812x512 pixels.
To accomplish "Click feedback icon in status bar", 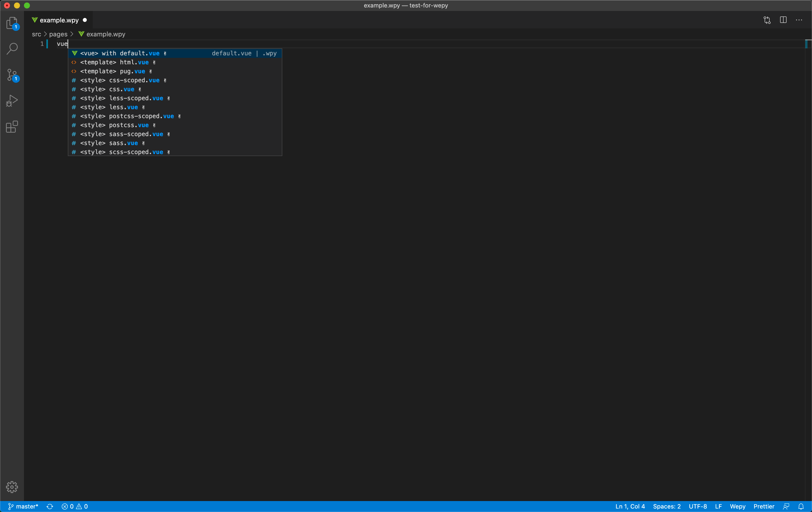I will coord(786,506).
